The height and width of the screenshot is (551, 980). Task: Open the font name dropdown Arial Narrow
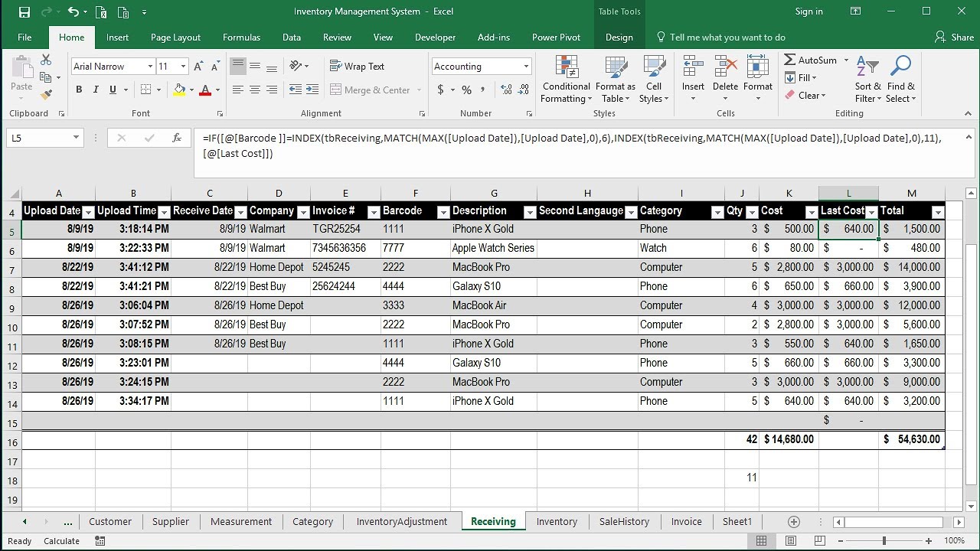(150, 67)
